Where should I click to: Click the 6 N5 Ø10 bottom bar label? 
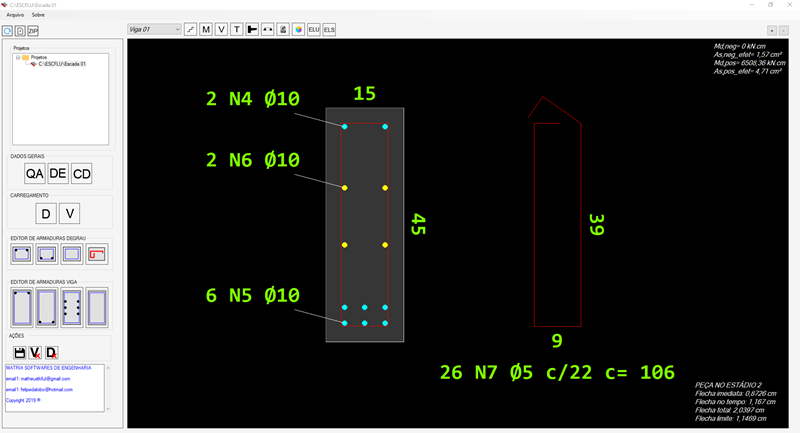pos(253,295)
